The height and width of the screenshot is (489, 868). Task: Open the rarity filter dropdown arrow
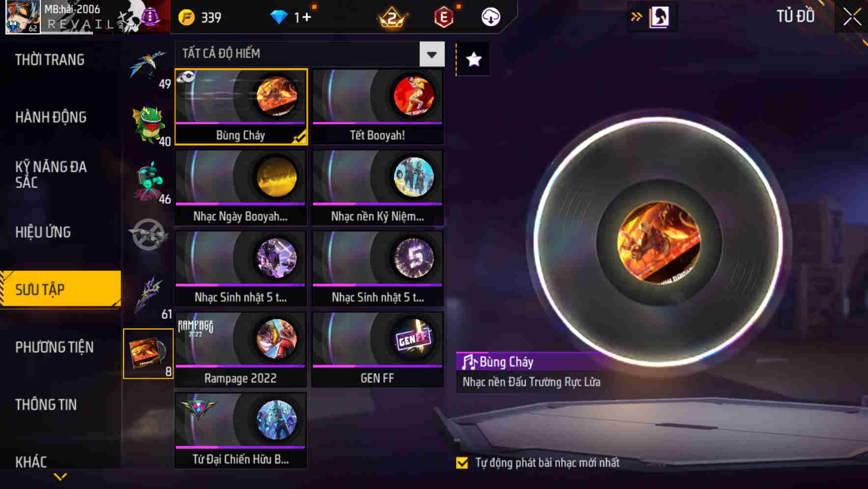coord(432,54)
